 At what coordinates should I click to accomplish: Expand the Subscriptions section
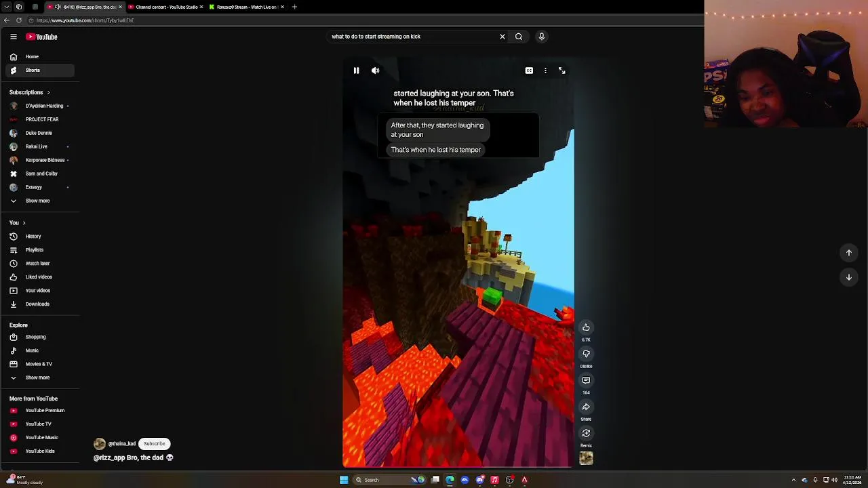point(29,92)
